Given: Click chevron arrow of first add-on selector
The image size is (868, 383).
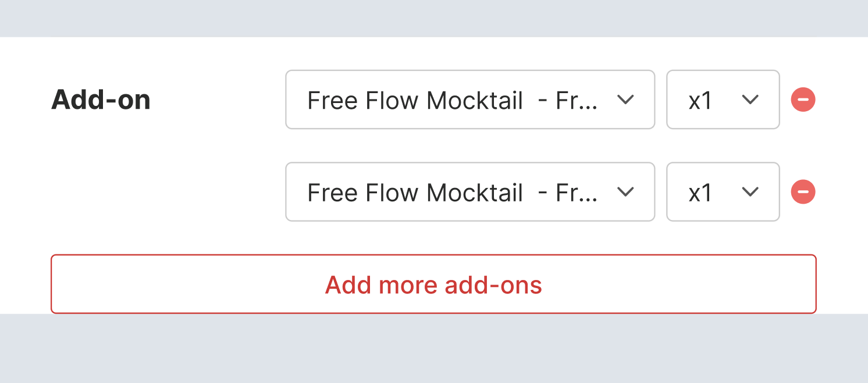Looking at the screenshot, I should [x=625, y=100].
